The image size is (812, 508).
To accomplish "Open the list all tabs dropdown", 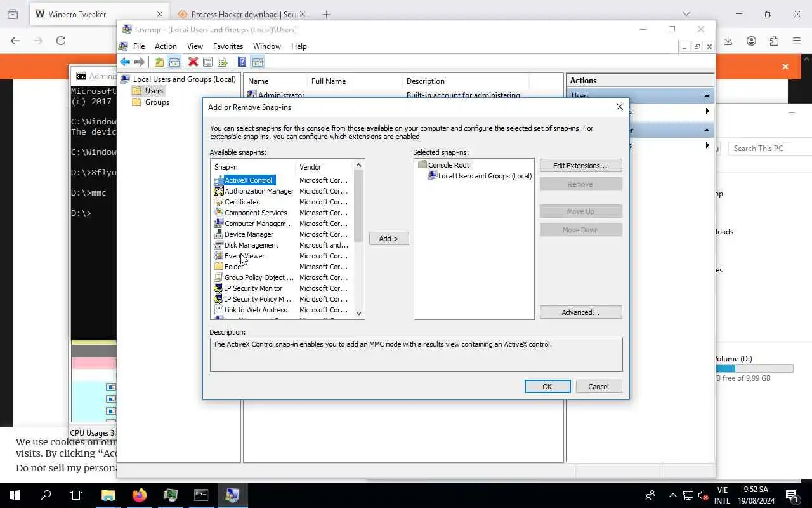I will 686,14.
